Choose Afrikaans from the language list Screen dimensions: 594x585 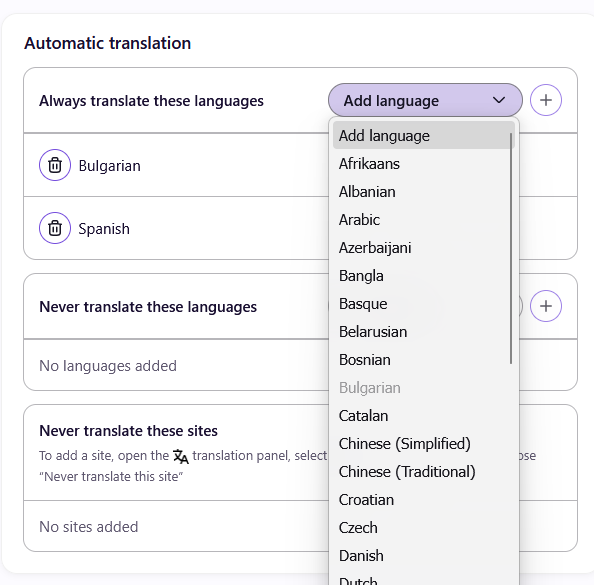click(x=424, y=164)
